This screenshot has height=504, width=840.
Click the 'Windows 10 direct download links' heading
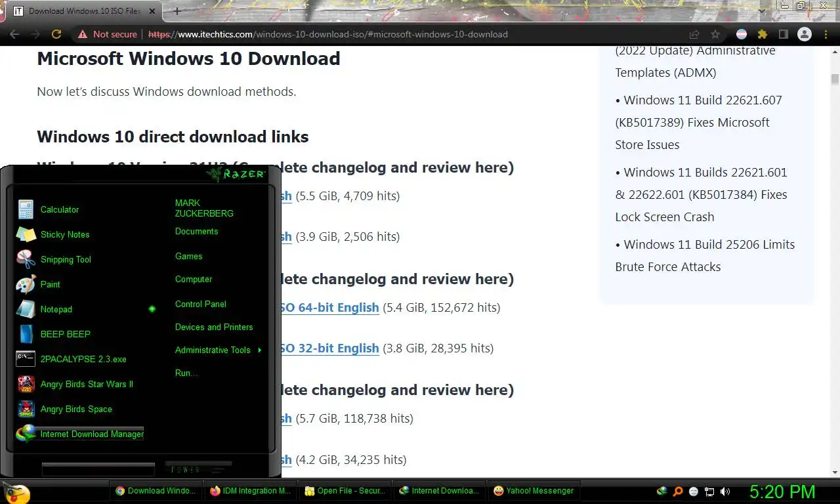pos(173,136)
